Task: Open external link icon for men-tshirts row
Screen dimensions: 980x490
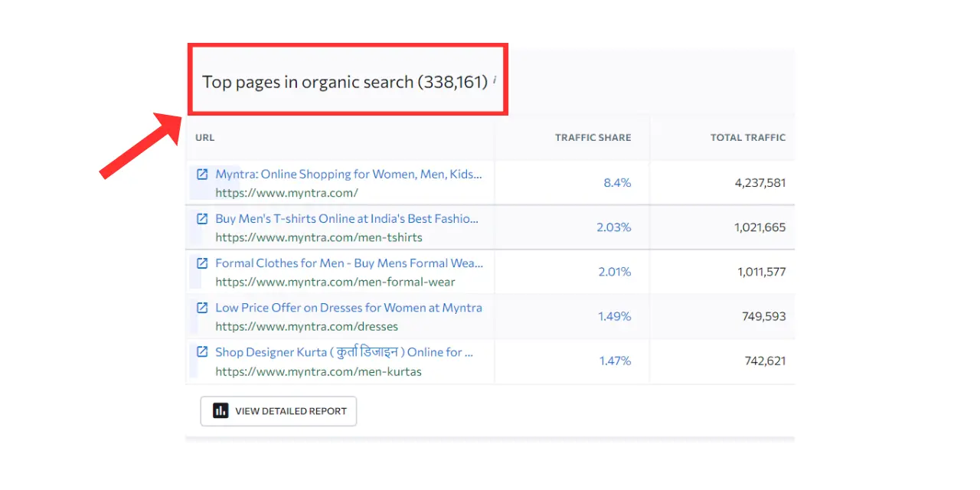Action: click(202, 219)
